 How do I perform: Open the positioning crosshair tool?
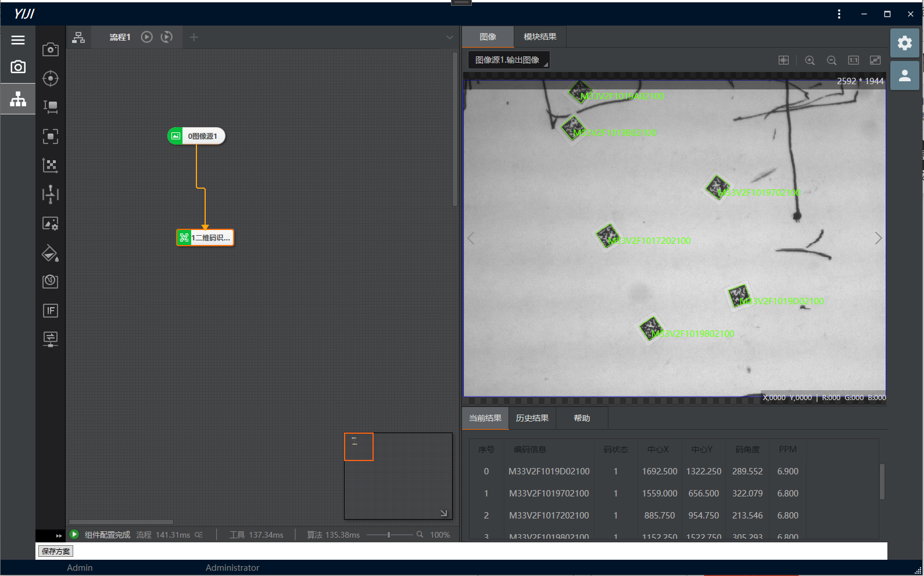click(x=51, y=78)
